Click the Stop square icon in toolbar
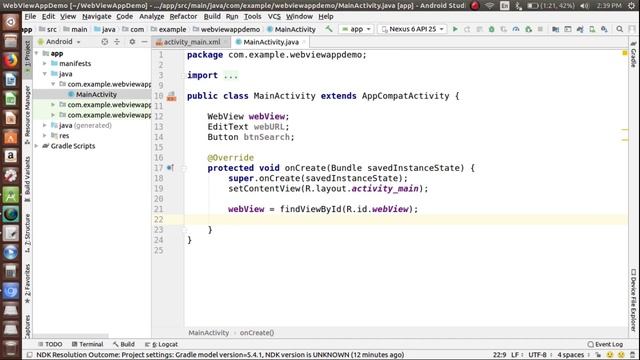Image resolution: width=640 pixels, height=360 pixels. [x=540, y=29]
